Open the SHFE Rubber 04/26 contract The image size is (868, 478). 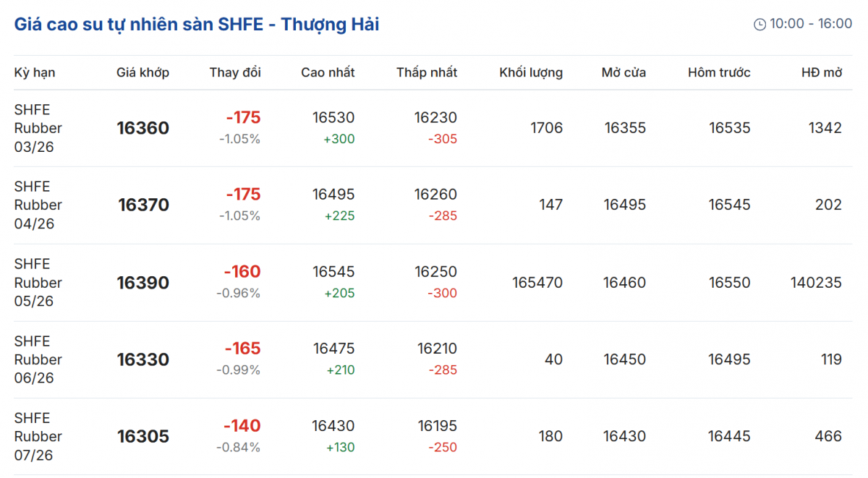click(x=38, y=205)
